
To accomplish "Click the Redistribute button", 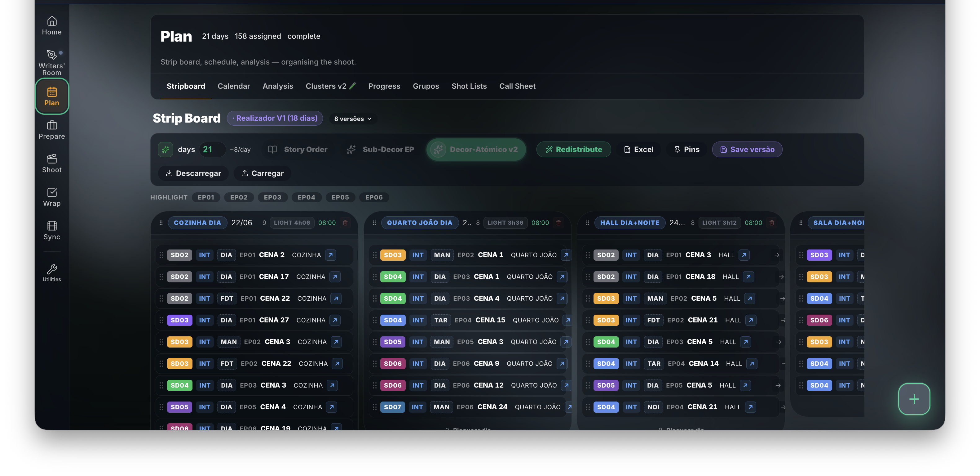I will (x=574, y=150).
